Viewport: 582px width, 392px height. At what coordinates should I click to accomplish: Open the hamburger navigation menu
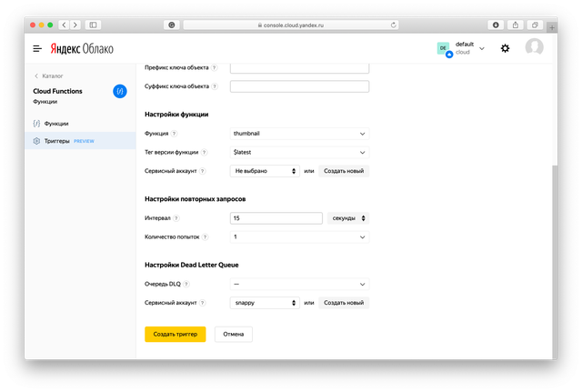(37, 48)
